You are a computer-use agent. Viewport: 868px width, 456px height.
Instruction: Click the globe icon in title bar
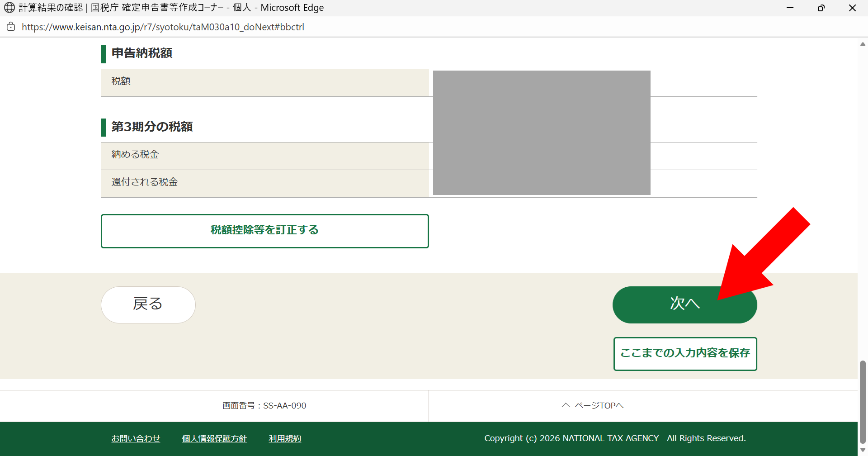pyautogui.click(x=9, y=8)
